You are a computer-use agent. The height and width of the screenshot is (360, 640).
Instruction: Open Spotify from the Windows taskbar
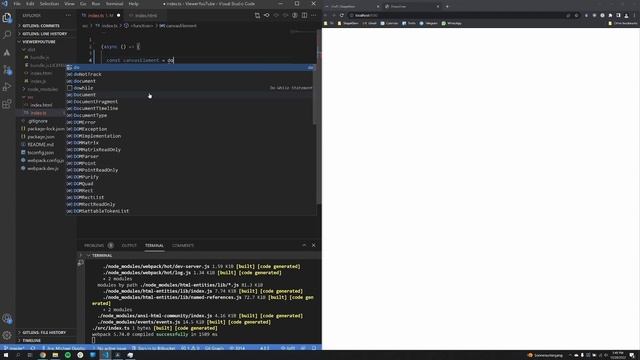tap(68, 355)
